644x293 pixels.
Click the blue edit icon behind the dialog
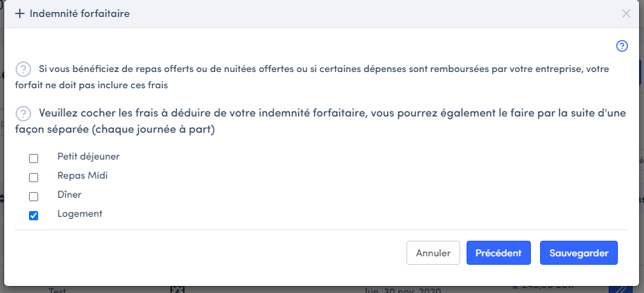[623, 288]
